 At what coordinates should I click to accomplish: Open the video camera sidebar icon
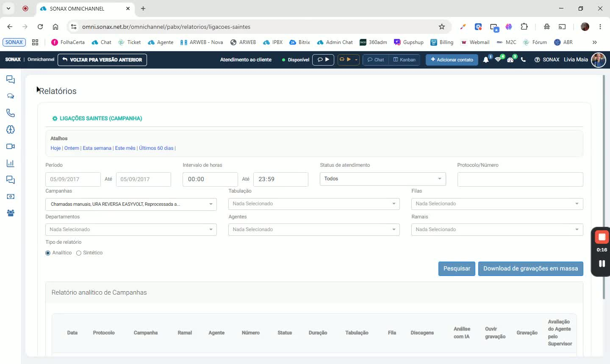(11, 146)
